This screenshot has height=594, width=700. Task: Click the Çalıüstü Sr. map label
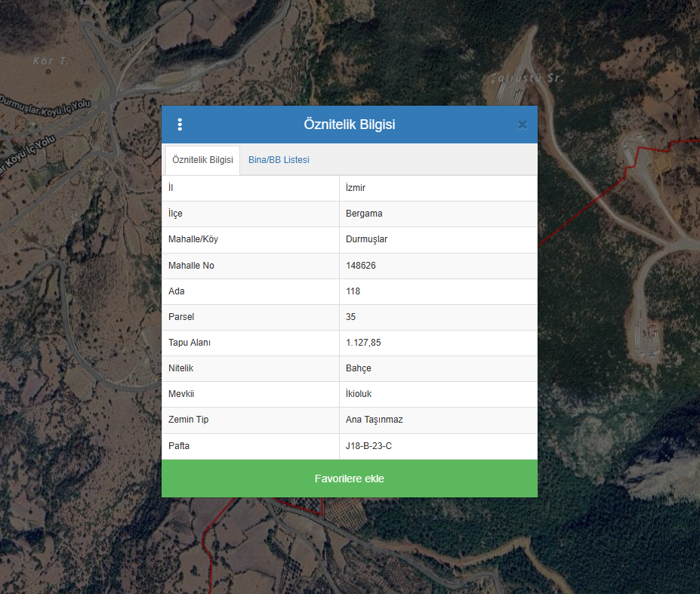(x=527, y=78)
